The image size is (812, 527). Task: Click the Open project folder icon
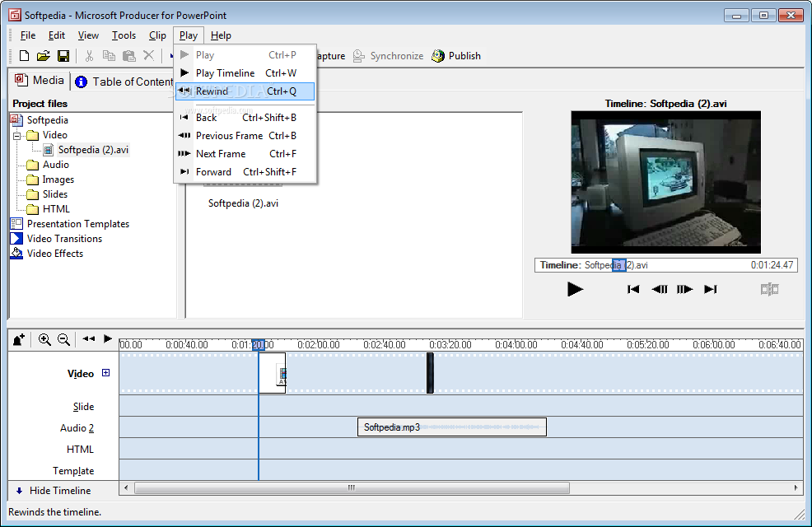pyautogui.click(x=44, y=55)
